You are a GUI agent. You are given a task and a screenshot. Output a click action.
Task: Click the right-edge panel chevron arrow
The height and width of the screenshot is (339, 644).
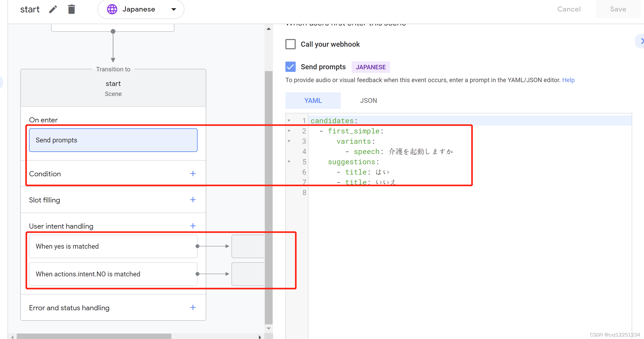[x=641, y=41]
